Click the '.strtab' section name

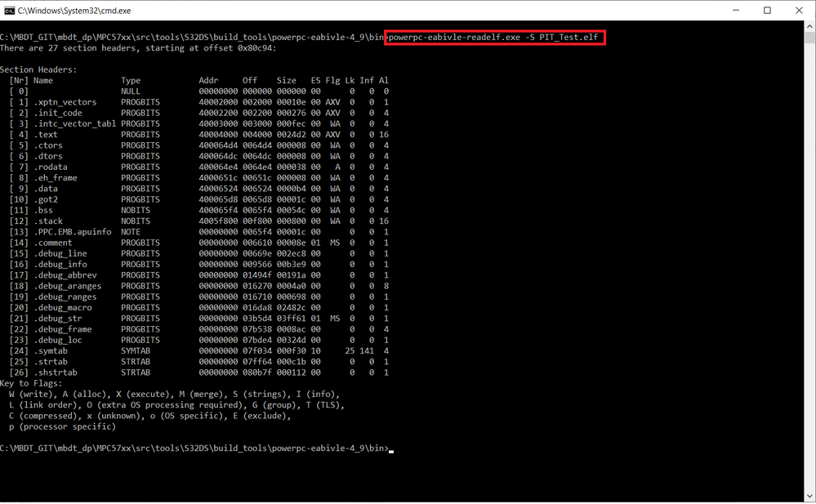[x=51, y=362]
